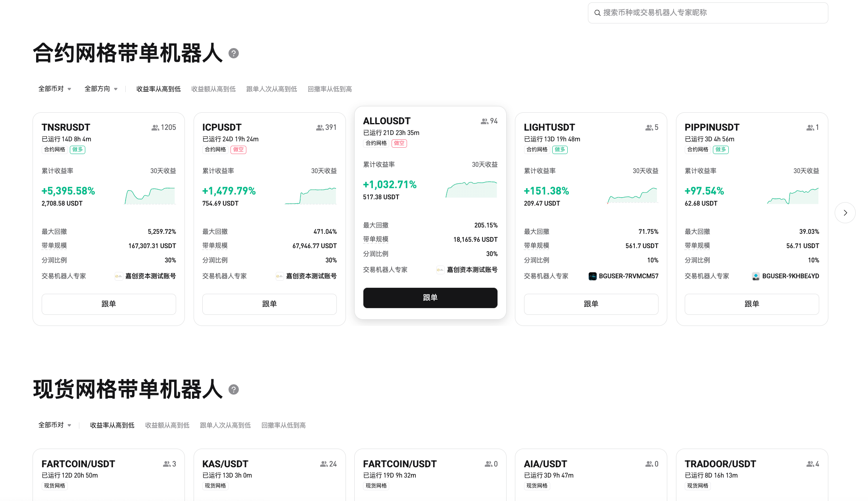
Task: Click the search magnifier icon
Action: pyautogui.click(x=597, y=13)
